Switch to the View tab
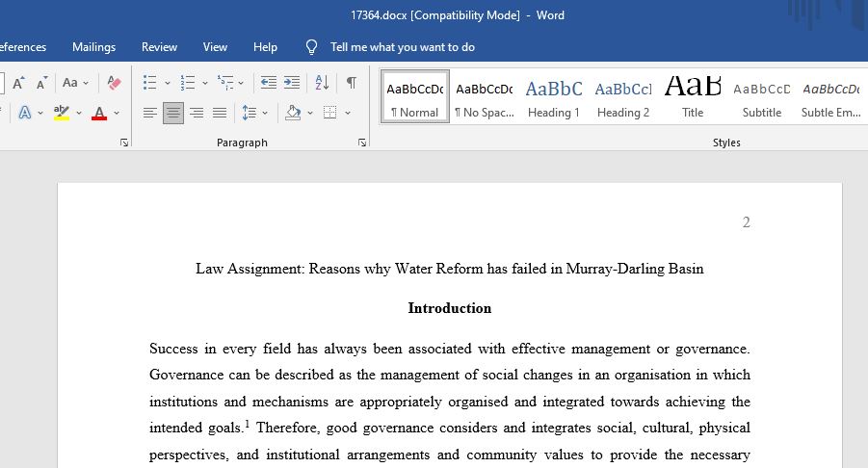Screen dimensions: 868x468 (x=215, y=47)
